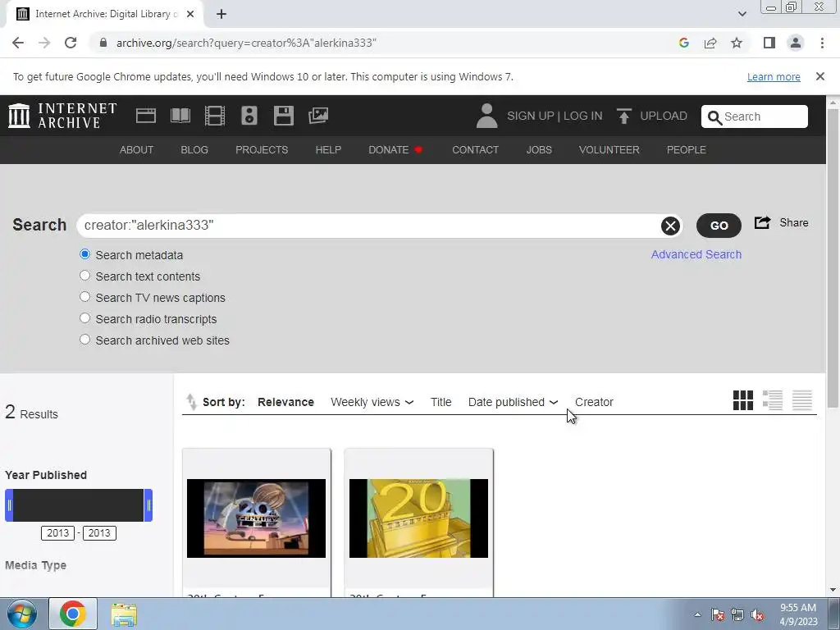Switch to compact list view

(802, 400)
